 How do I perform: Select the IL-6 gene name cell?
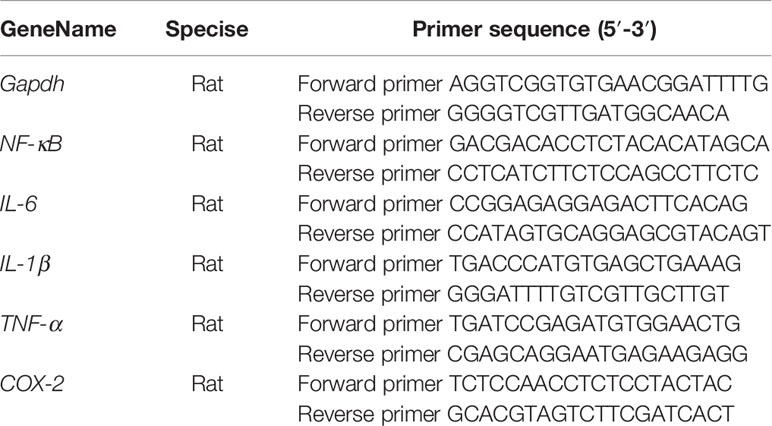pyautogui.click(x=19, y=204)
